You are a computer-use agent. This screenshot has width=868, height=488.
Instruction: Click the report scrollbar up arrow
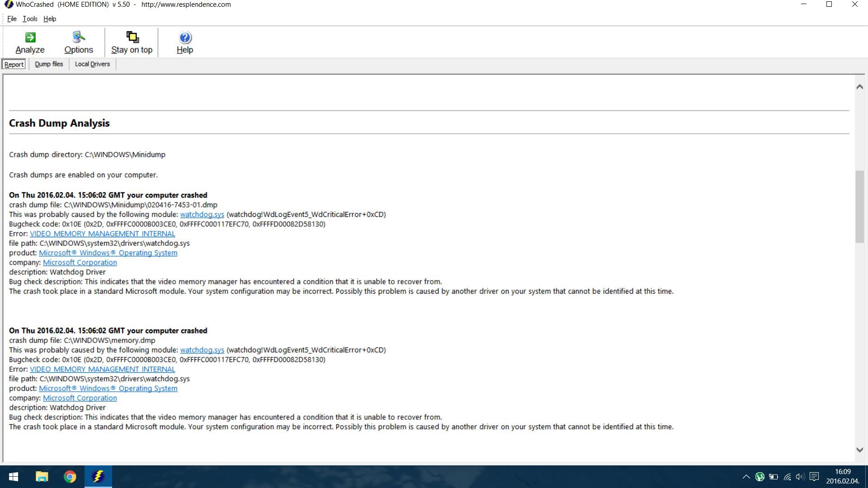coord(859,87)
